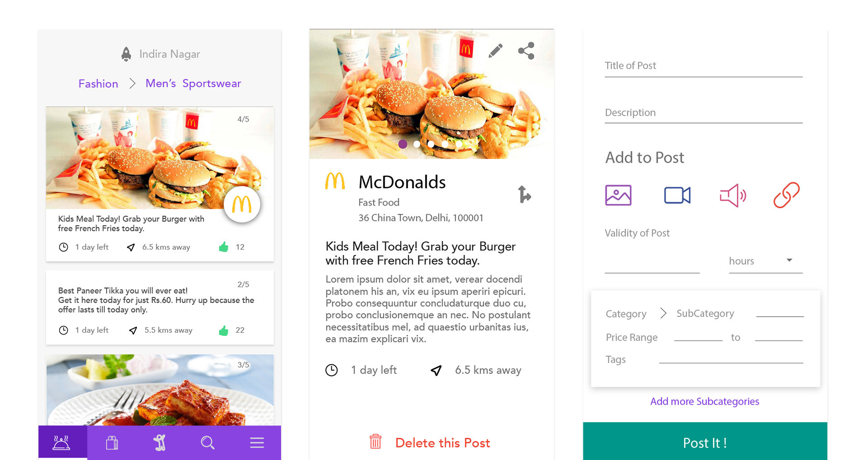This screenshot has width=868, height=460.
Task: Open the hamburger menu in bottom bar
Action: [257, 442]
